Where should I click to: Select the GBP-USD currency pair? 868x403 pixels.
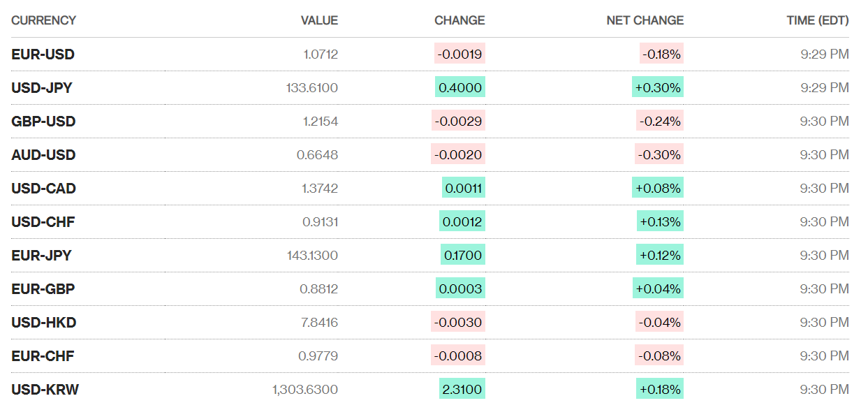pos(43,122)
